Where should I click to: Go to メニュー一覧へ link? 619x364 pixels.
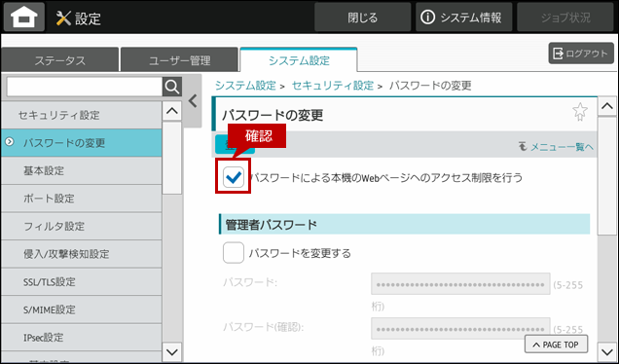(x=556, y=147)
